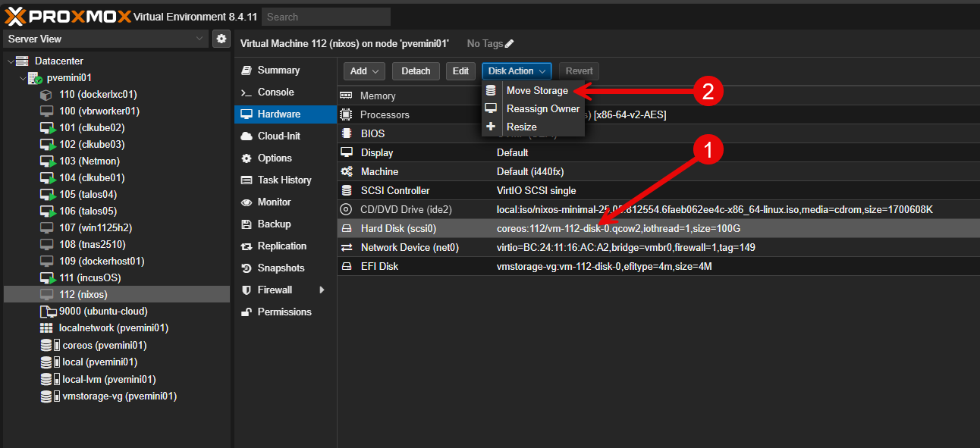This screenshot has height=448, width=980.
Task: Open the server view gear settings
Action: pyautogui.click(x=221, y=39)
